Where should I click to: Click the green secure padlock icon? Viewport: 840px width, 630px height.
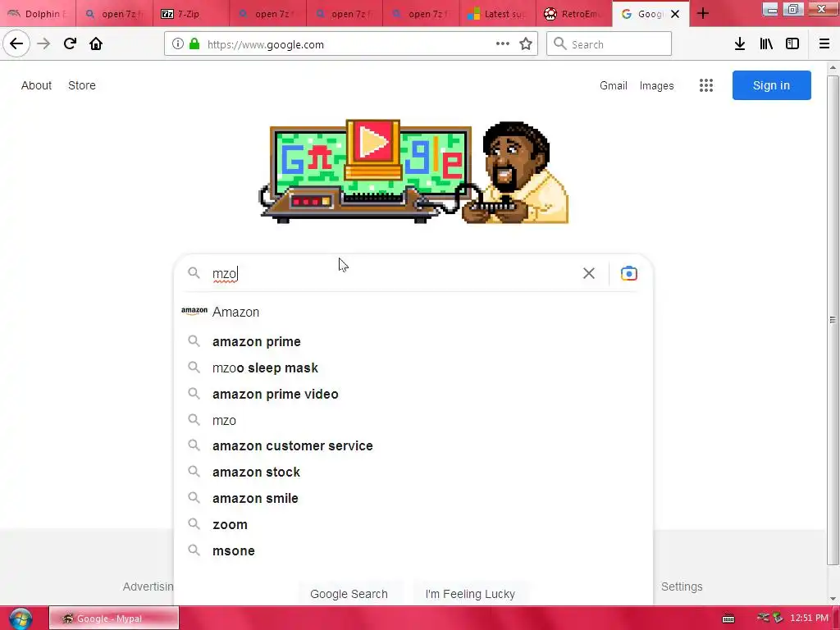[x=194, y=44]
